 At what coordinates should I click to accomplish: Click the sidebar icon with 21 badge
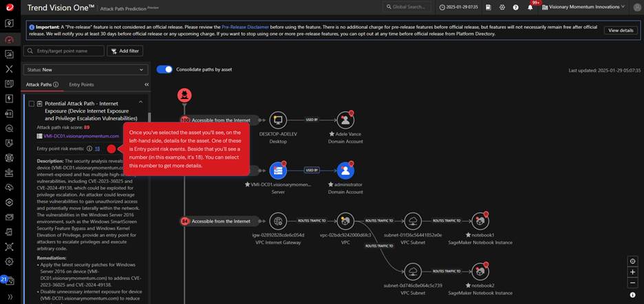tap(8, 280)
